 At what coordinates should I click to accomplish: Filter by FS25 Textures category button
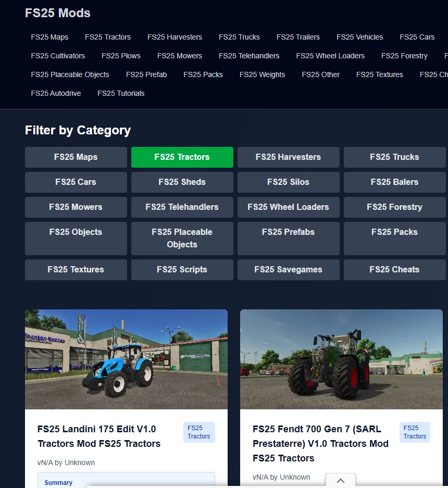76,270
